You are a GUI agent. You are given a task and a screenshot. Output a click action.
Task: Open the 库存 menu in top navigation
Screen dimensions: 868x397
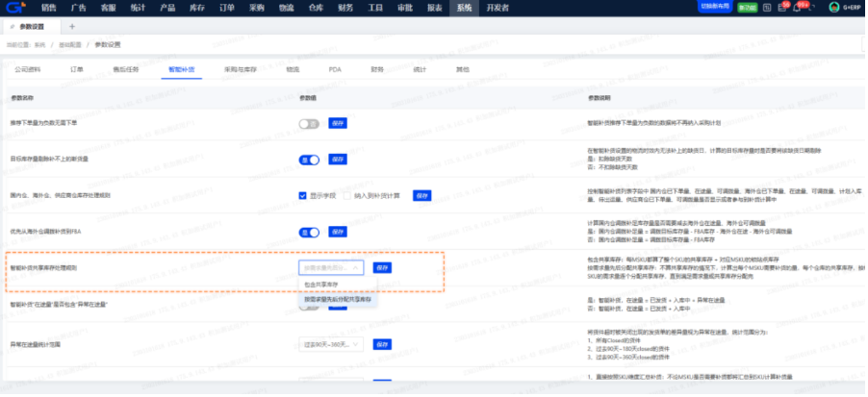tap(192, 7)
